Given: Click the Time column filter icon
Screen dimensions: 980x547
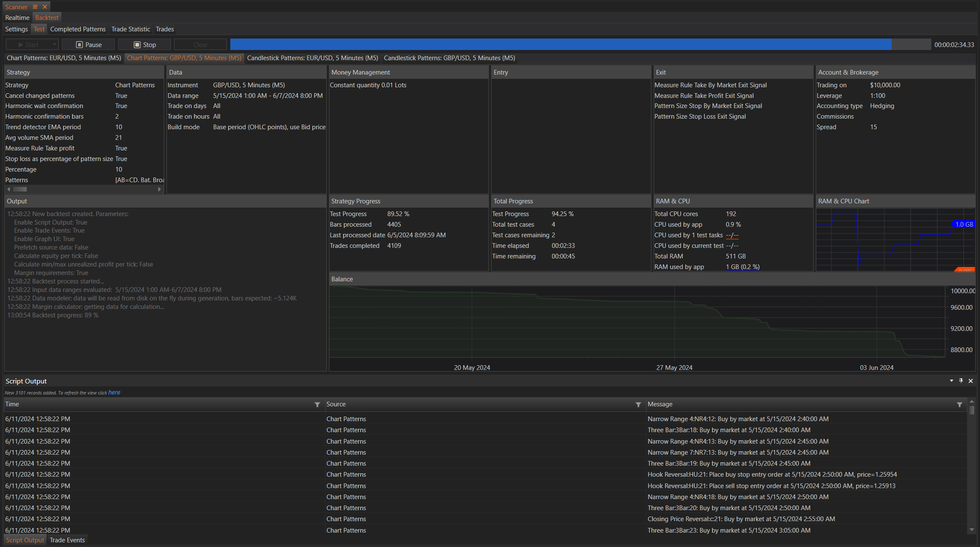Looking at the screenshot, I should pyautogui.click(x=317, y=405).
